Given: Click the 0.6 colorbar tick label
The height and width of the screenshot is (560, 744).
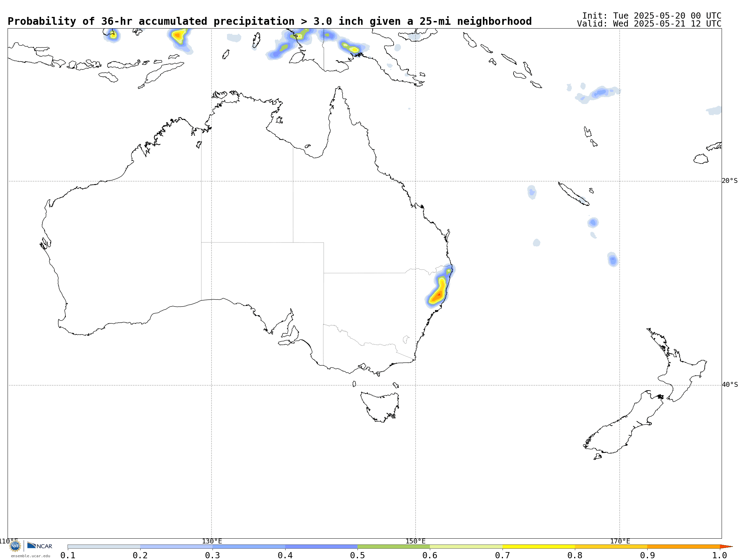Looking at the screenshot, I should 430,555.
